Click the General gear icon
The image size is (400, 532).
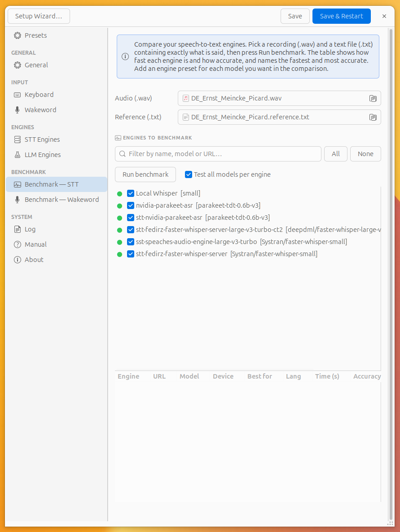click(18, 65)
